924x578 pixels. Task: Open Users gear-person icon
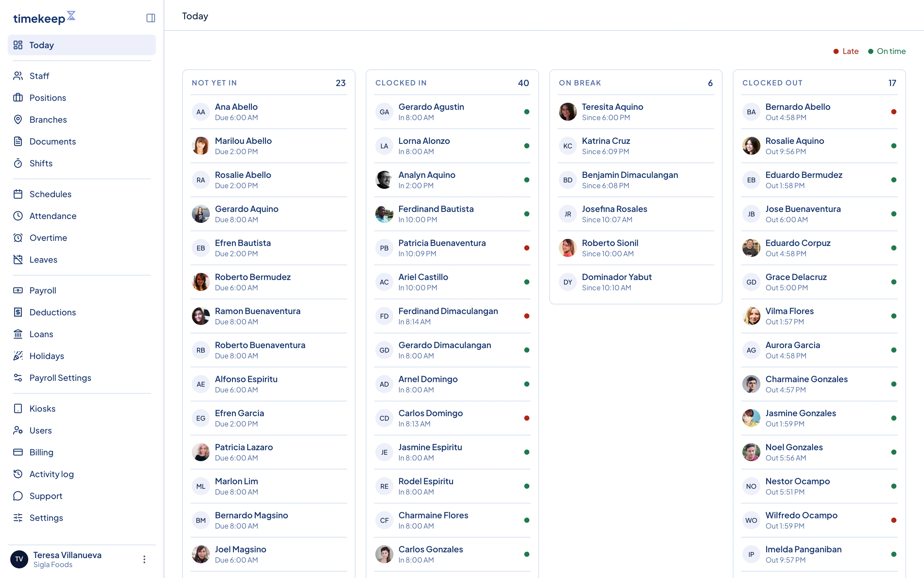(18, 430)
